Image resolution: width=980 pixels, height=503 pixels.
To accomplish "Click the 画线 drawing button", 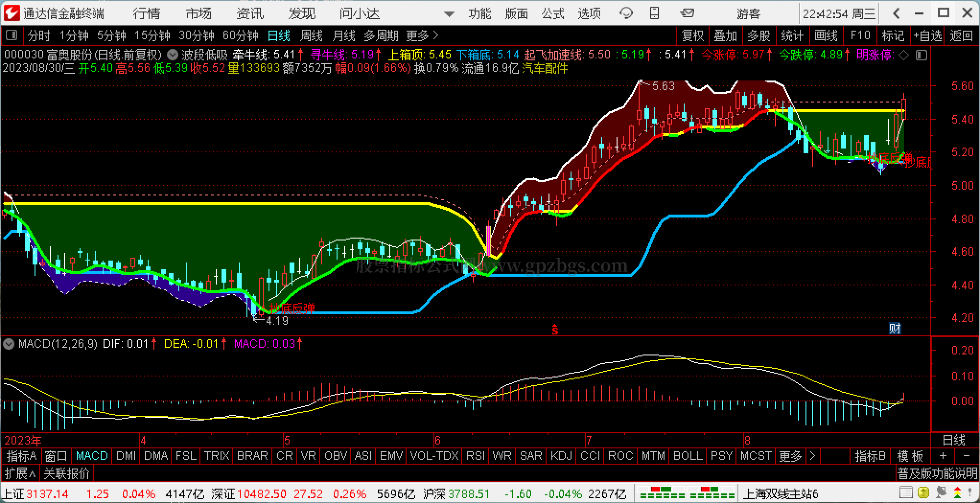I will pos(826,35).
